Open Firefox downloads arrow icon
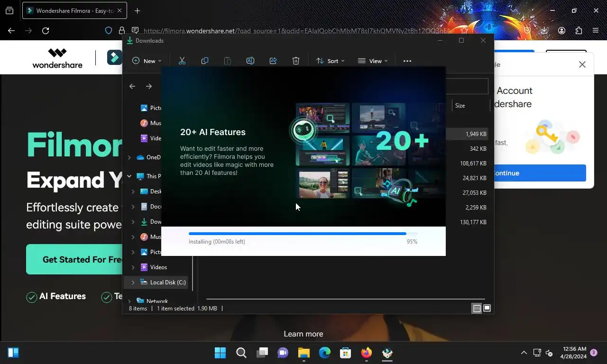Image resolution: width=607 pixels, height=364 pixels. click(x=544, y=31)
